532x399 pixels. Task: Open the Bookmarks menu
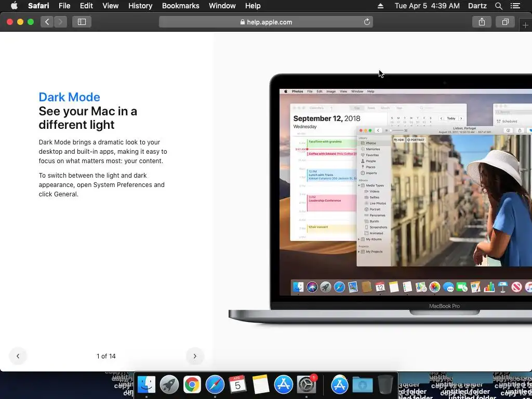pyautogui.click(x=180, y=6)
